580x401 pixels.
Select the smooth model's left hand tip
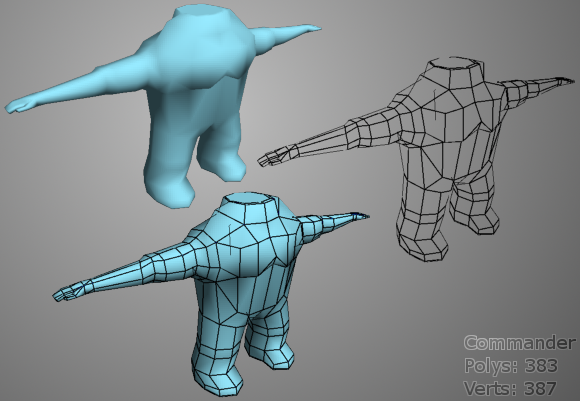[x=17, y=106]
